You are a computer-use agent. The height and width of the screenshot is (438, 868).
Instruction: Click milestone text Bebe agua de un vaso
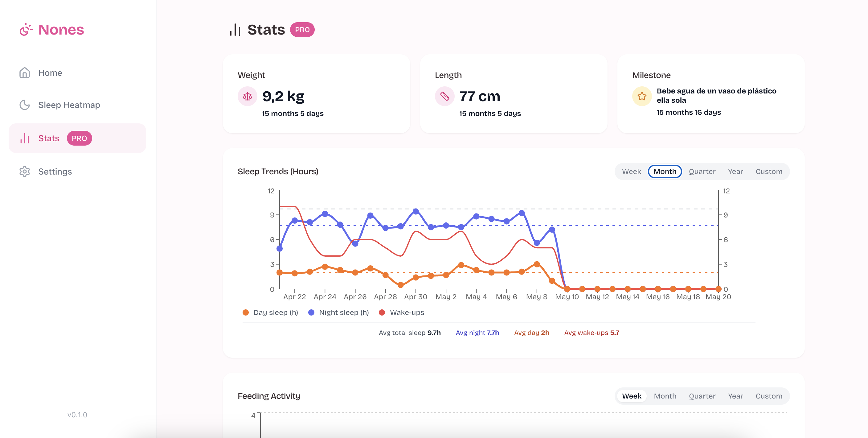(716, 96)
